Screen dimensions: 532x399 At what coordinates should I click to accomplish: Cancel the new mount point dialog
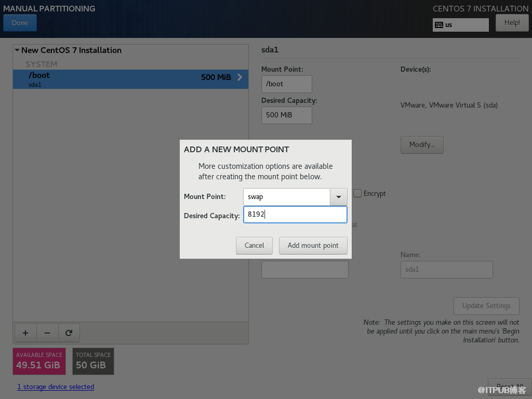[254, 245]
